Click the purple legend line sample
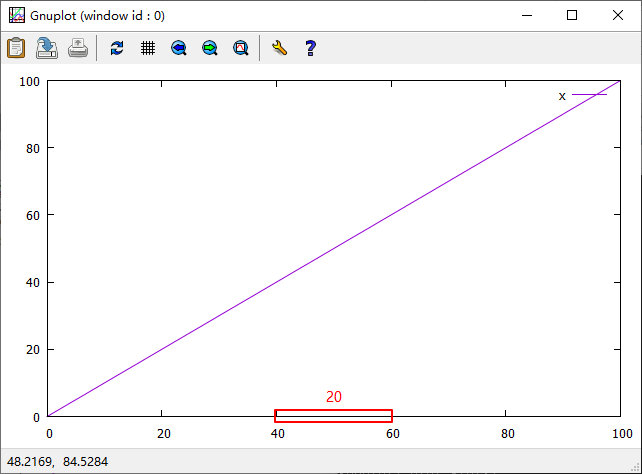 589,95
